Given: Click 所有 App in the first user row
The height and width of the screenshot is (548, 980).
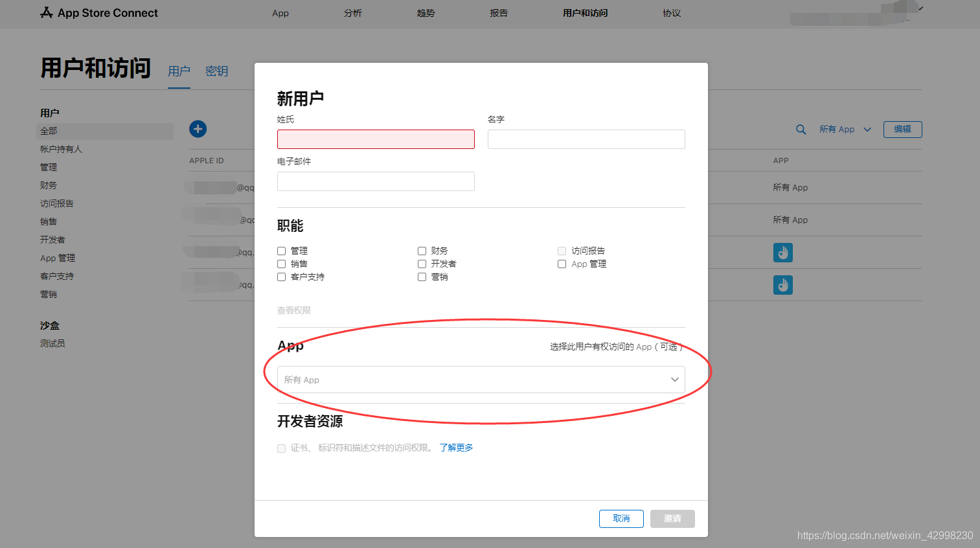Looking at the screenshot, I should pos(790,188).
